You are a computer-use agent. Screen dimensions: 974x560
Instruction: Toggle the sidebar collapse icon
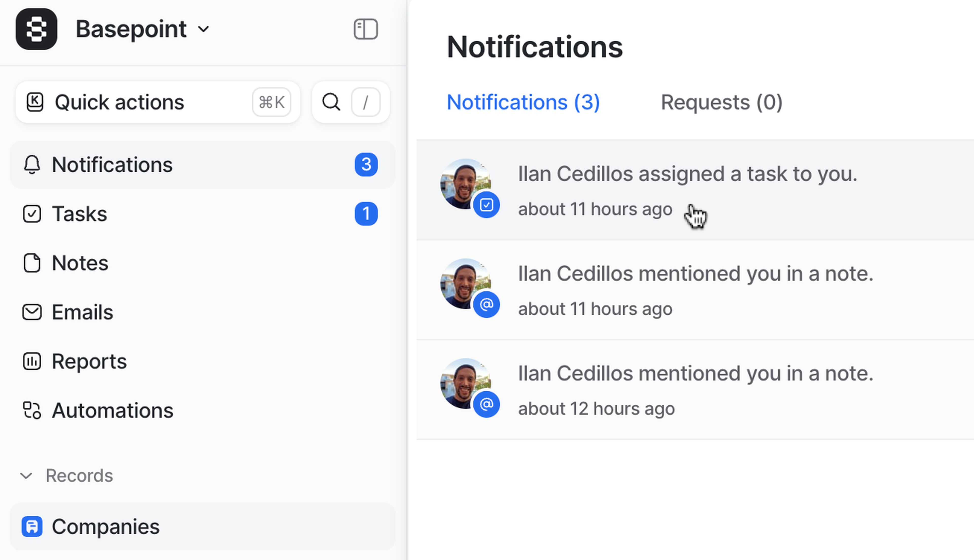pyautogui.click(x=366, y=29)
